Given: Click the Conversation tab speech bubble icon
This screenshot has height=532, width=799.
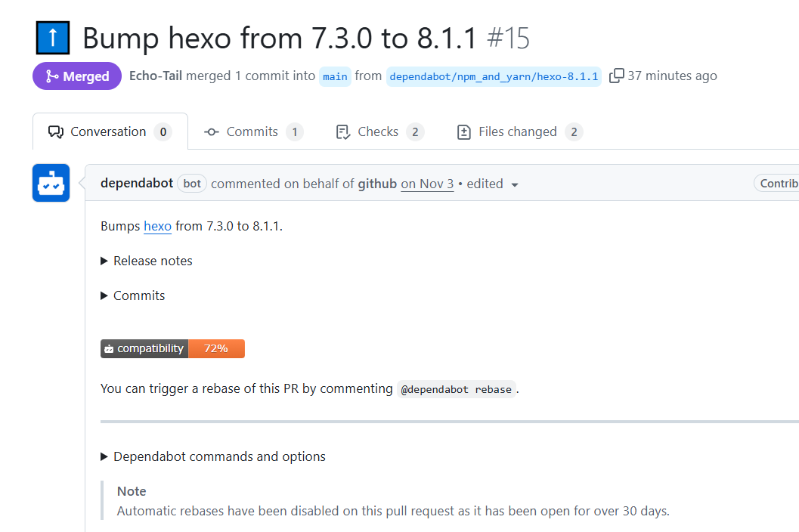Looking at the screenshot, I should click(55, 132).
